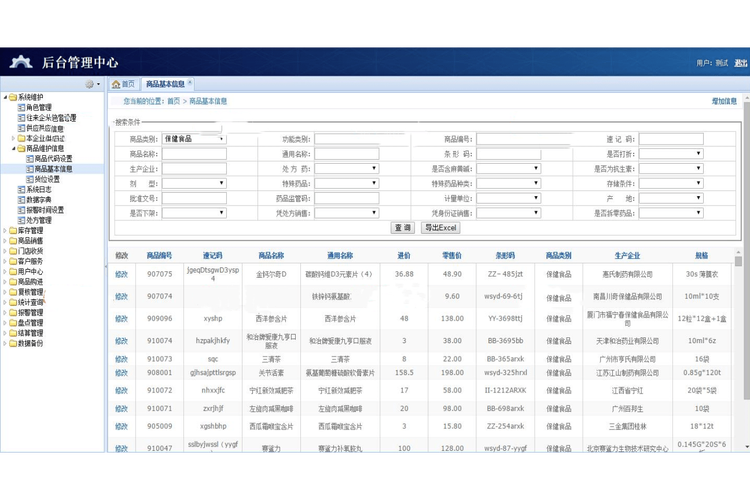Viewport: 750px width, 500px height.
Task: Click the 退出 logout link
Action: [x=740, y=63]
